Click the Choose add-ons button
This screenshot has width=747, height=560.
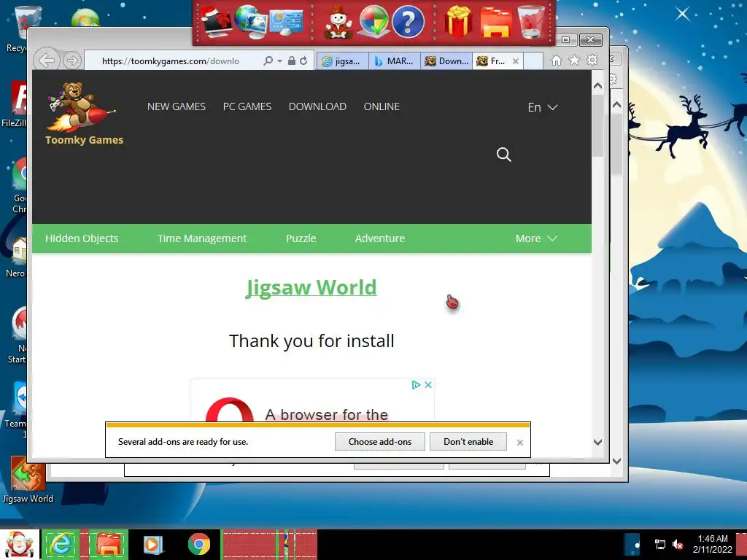379,441
